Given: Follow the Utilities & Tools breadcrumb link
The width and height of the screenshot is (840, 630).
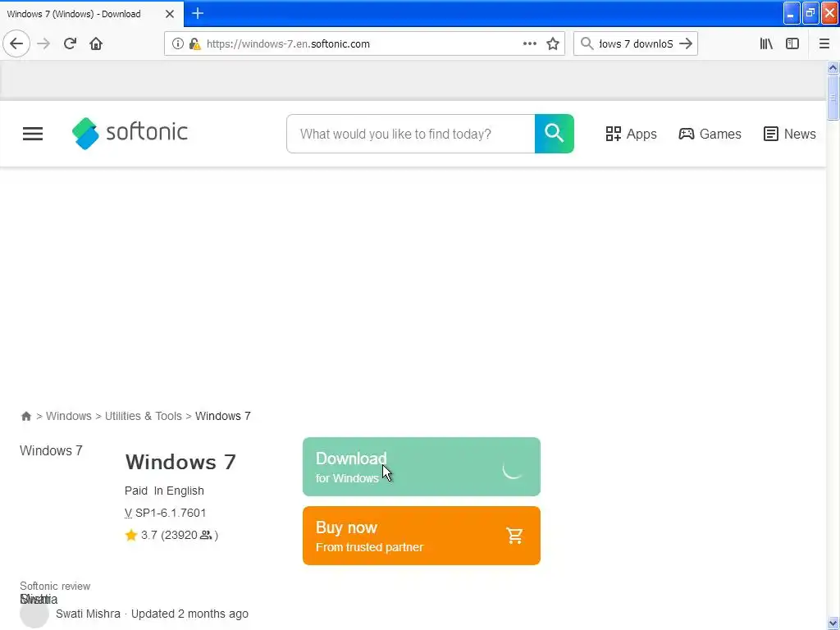Looking at the screenshot, I should (144, 416).
